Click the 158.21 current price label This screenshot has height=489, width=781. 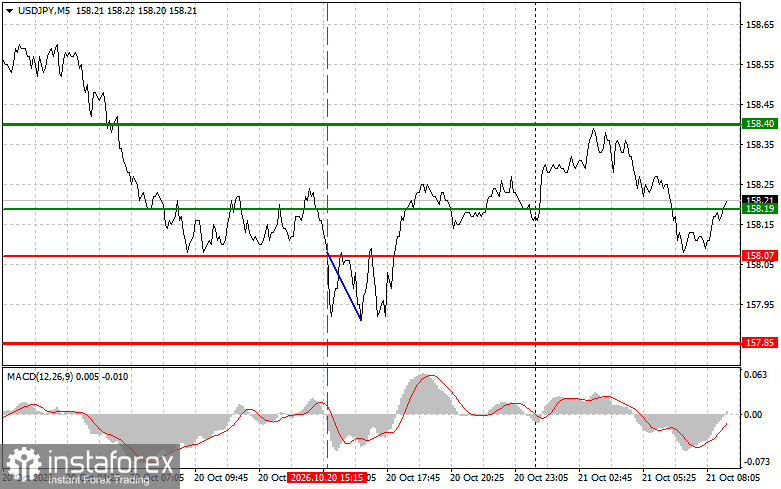click(760, 200)
